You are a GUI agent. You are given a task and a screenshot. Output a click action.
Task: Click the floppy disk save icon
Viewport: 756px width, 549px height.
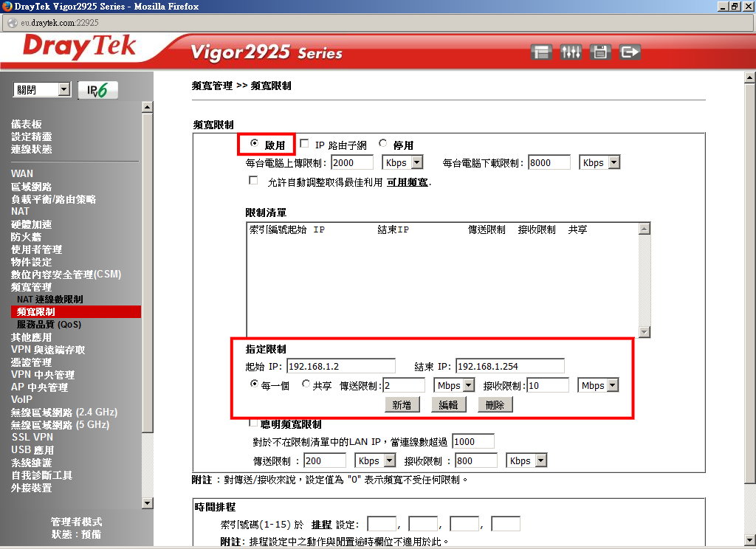tap(600, 52)
